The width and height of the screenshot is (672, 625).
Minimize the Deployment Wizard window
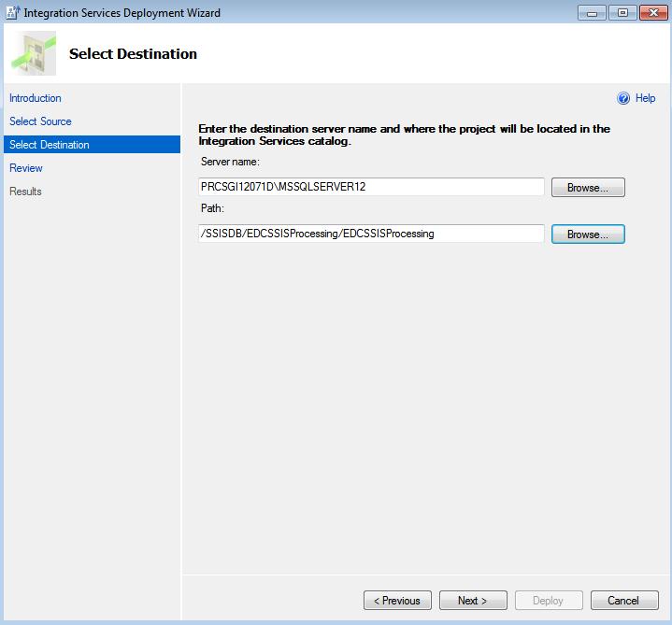coord(592,12)
